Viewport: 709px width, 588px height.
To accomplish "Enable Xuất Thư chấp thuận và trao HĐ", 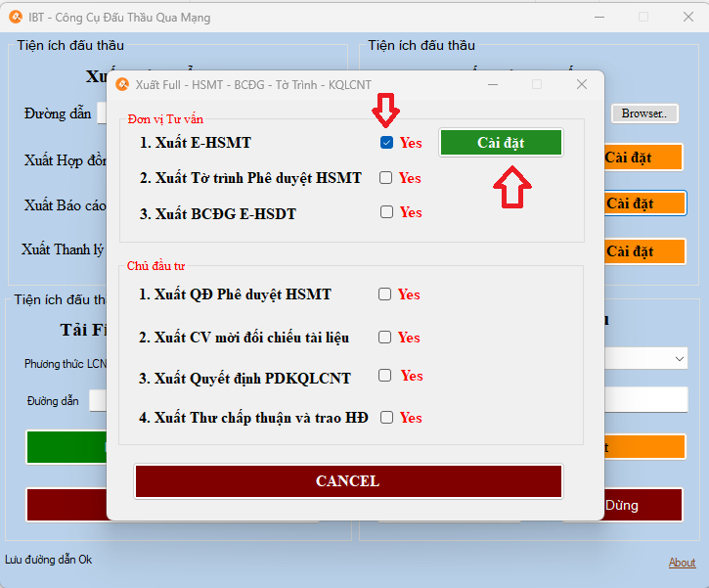I will [x=386, y=418].
